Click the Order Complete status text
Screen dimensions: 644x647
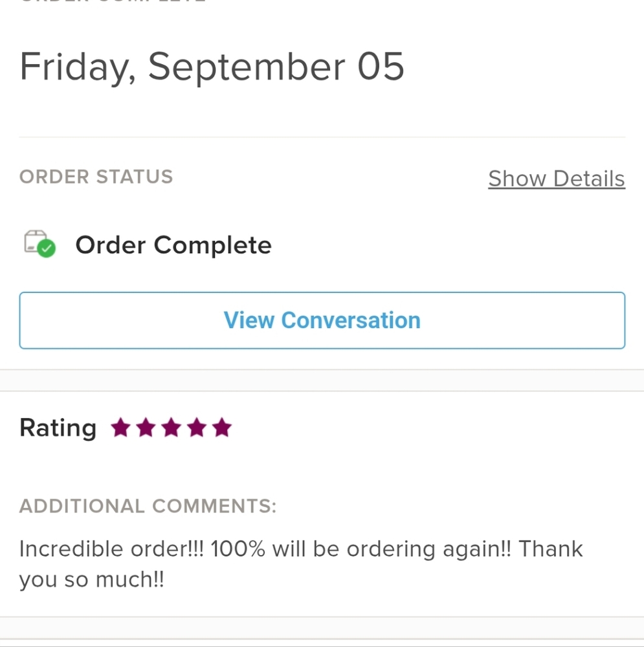tap(173, 245)
